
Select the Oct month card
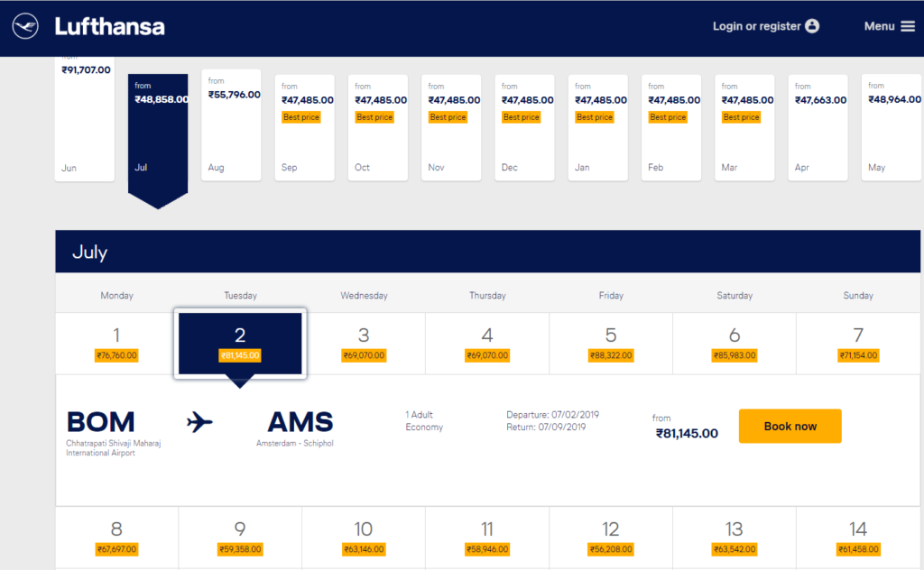pos(378,128)
